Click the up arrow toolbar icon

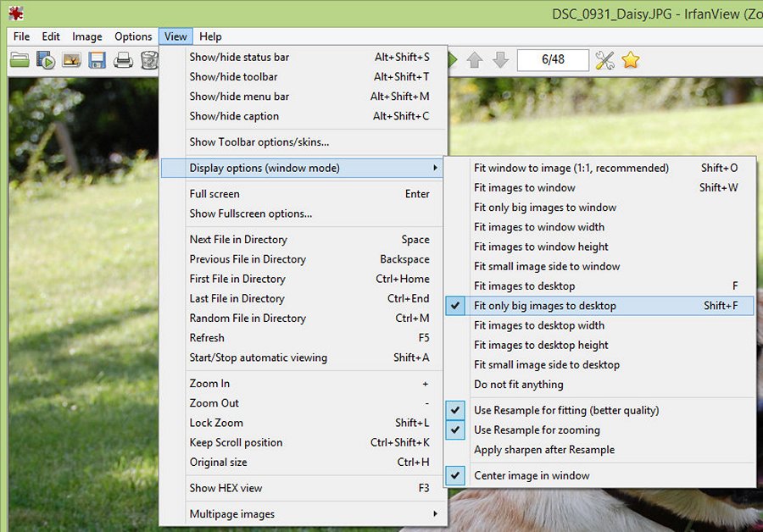coord(475,60)
